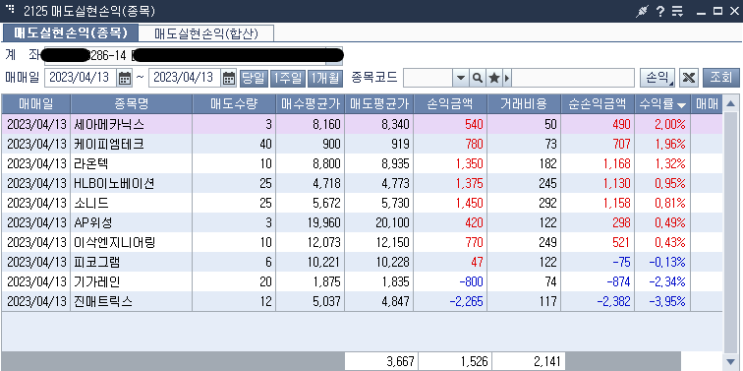
Task: Select the 기가레인 row
Action: tap(362, 282)
